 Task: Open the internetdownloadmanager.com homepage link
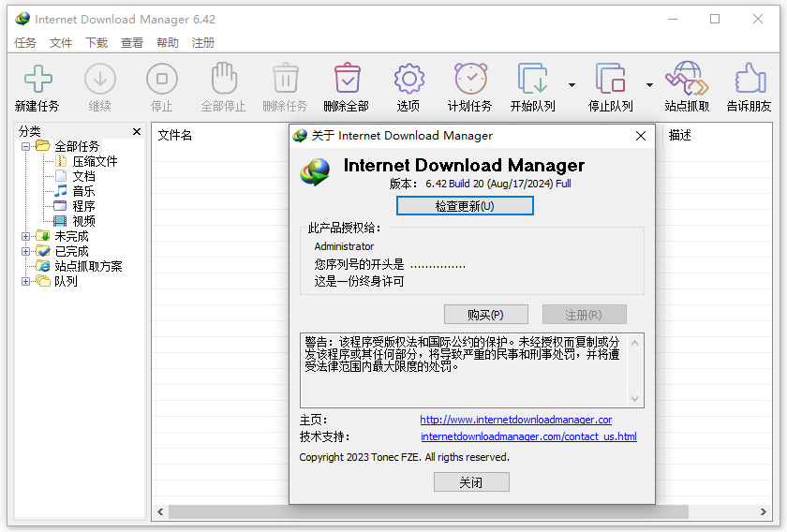(516, 420)
